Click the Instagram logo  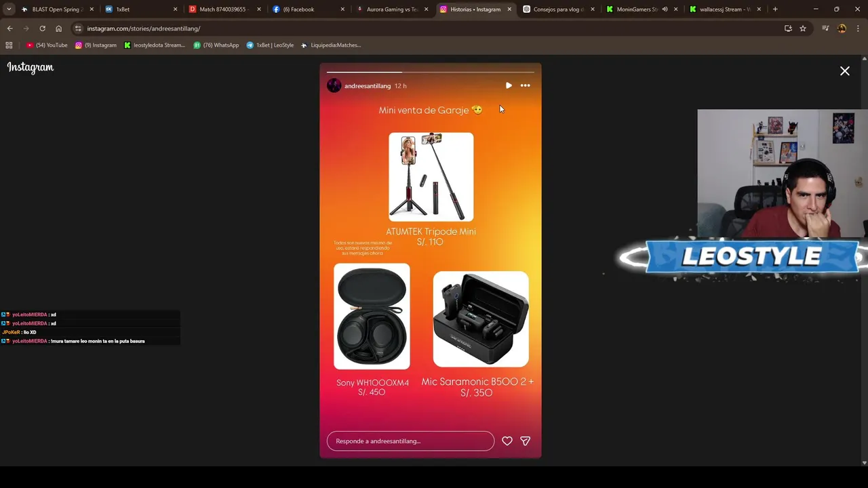(31, 67)
